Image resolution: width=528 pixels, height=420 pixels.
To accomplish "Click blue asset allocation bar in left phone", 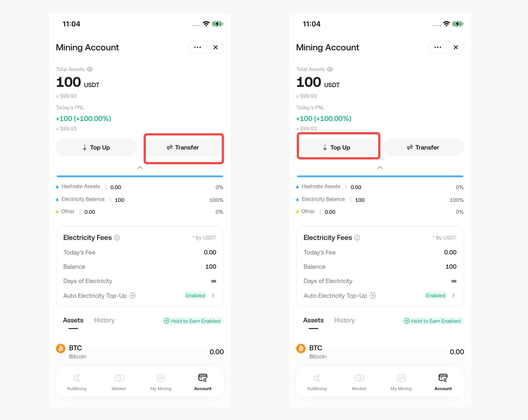I will [140, 176].
